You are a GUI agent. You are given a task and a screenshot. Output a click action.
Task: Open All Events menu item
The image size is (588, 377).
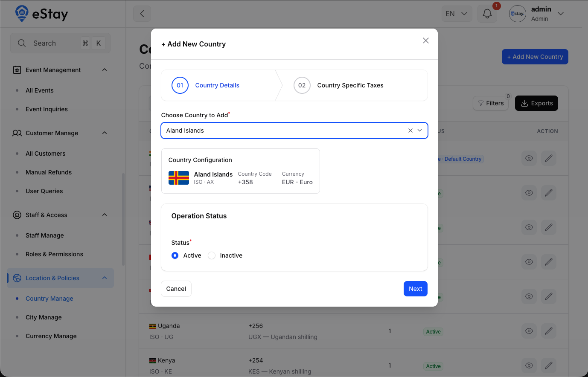[40, 90]
